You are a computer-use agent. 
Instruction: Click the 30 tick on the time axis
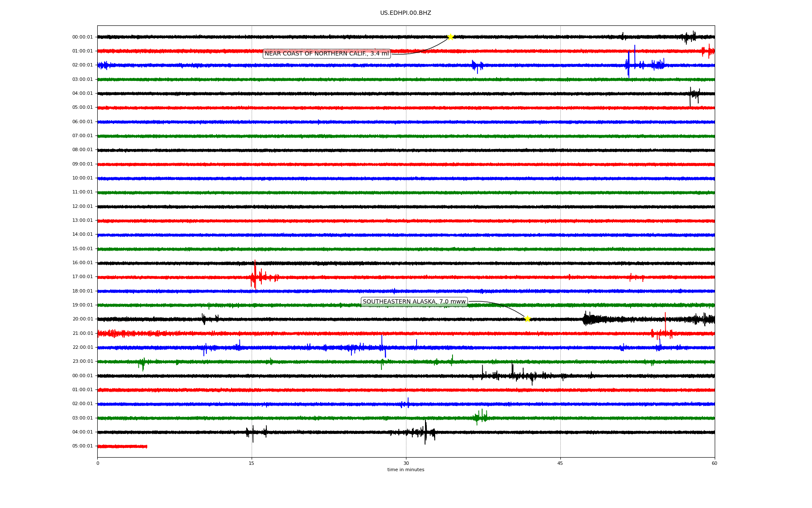406,463
